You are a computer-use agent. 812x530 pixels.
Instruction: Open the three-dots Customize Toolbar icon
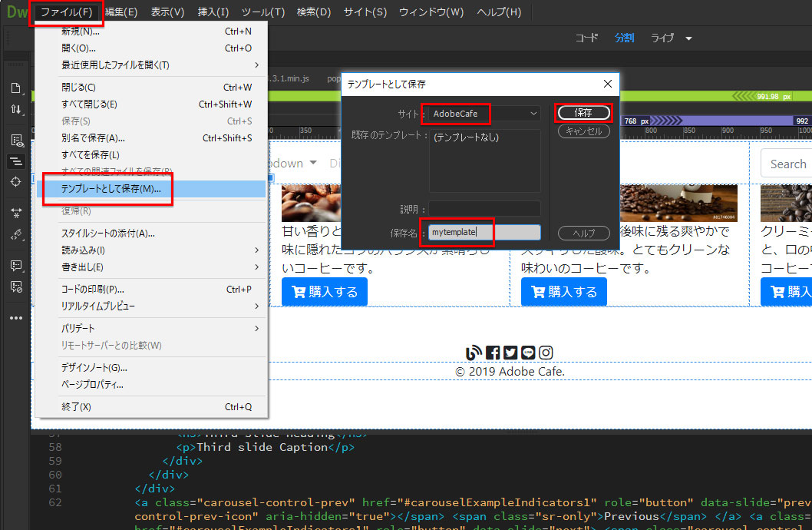15,317
